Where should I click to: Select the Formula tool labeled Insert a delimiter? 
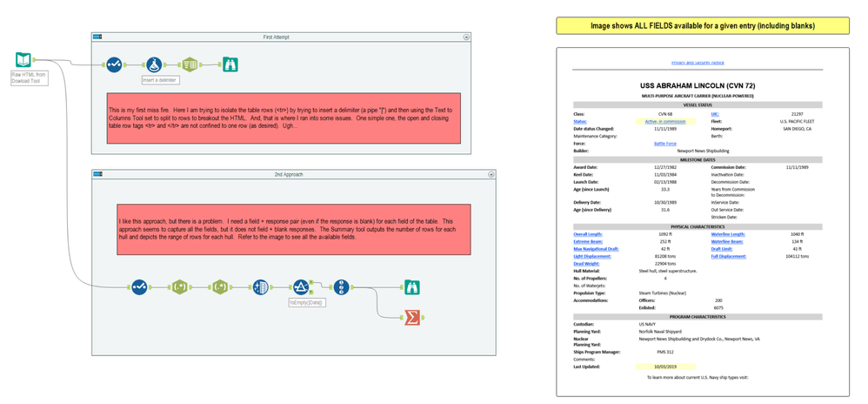click(155, 64)
